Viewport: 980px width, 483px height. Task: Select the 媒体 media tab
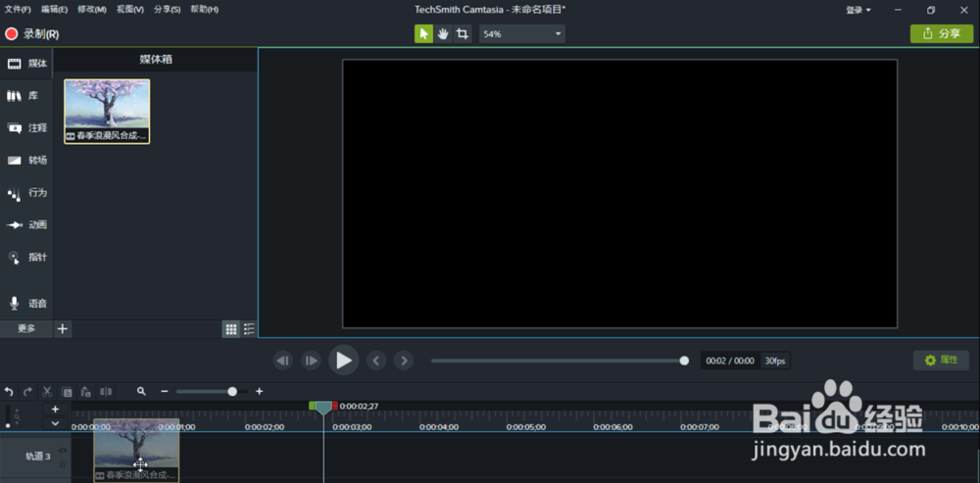(26, 64)
